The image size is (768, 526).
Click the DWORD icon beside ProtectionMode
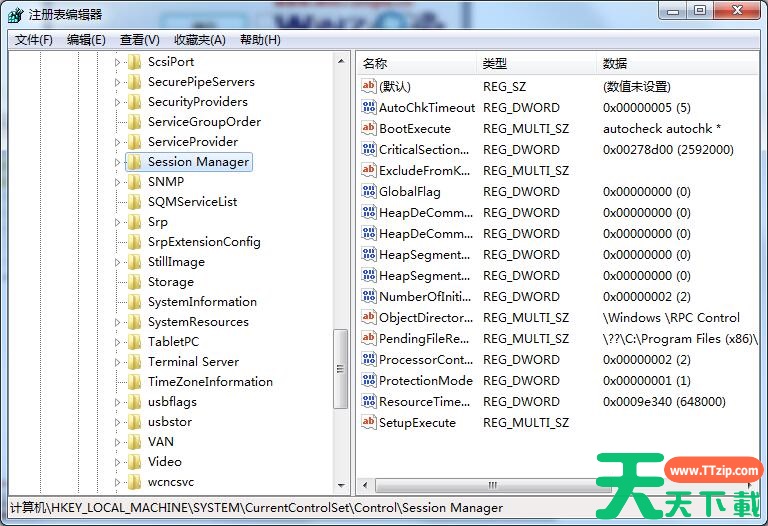pyautogui.click(x=368, y=381)
